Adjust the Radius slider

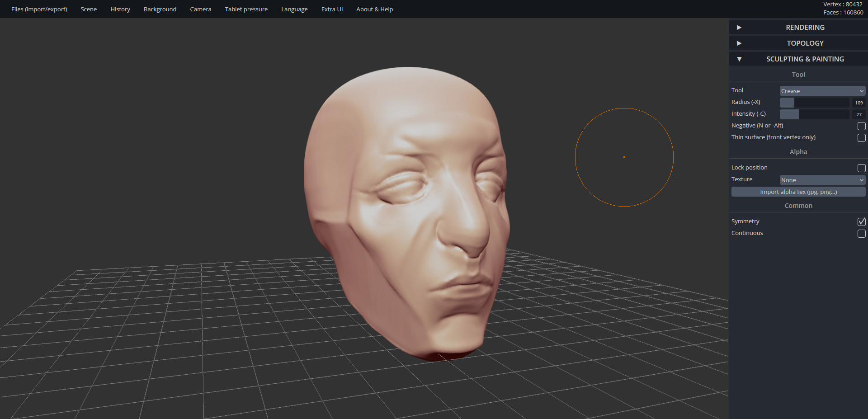click(x=814, y=103)
